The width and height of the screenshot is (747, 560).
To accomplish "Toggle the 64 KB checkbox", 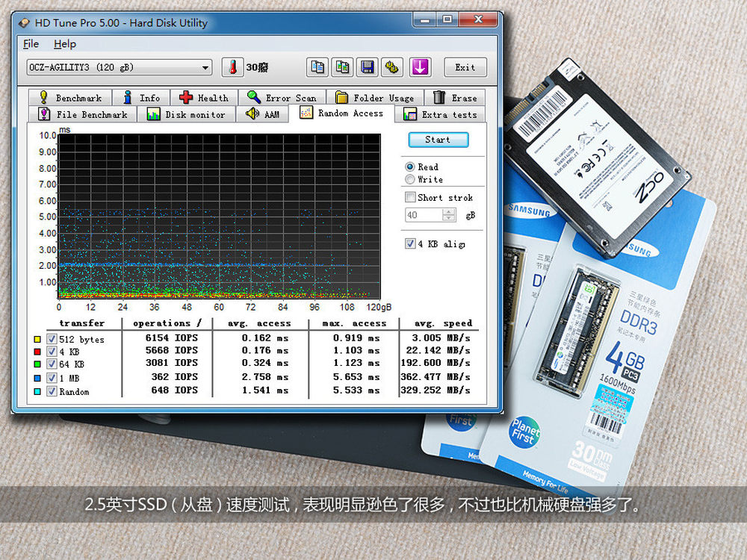I will pyautogui.click(x=52, y=364).
